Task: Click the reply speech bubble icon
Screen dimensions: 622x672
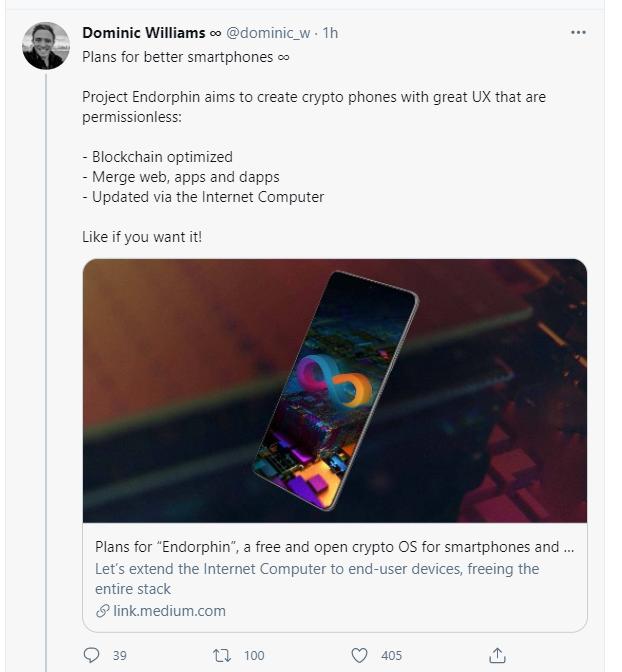Action: click(x=92, y=655)
